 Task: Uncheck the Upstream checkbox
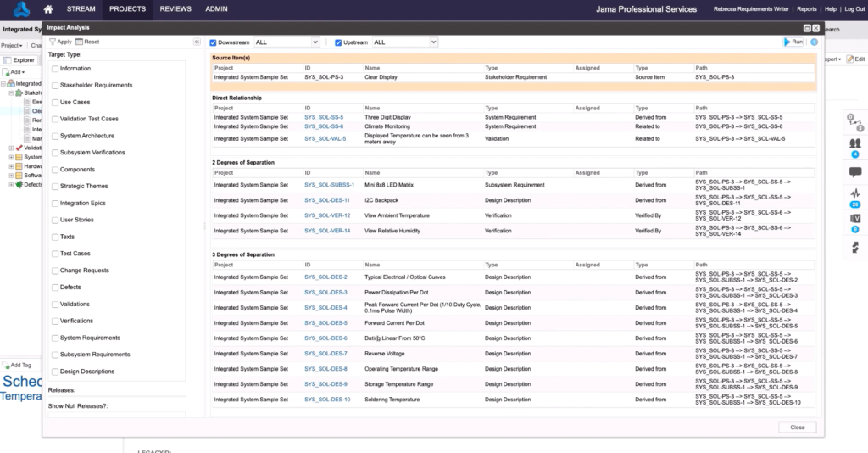[338, 42]
